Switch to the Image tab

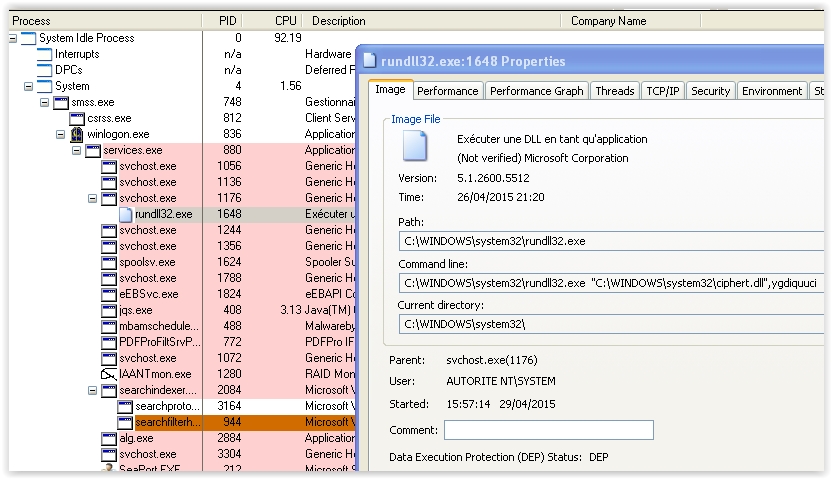[390, 90]
